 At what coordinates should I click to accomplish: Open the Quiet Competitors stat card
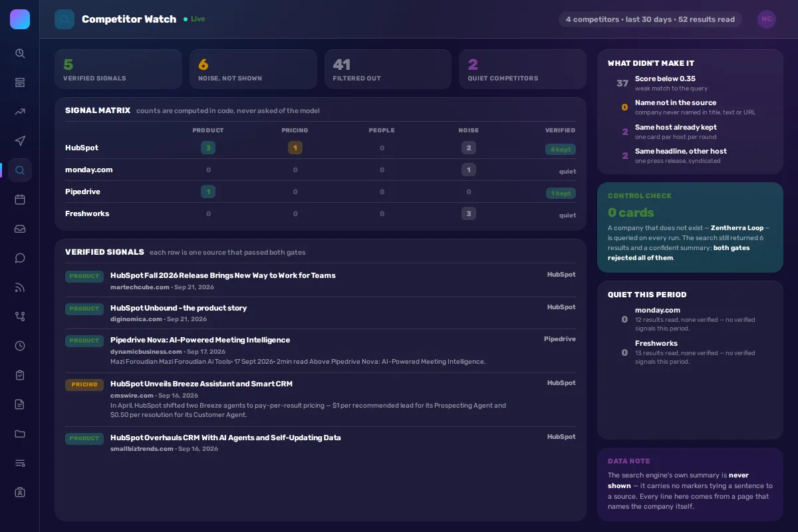coord(523,69)
